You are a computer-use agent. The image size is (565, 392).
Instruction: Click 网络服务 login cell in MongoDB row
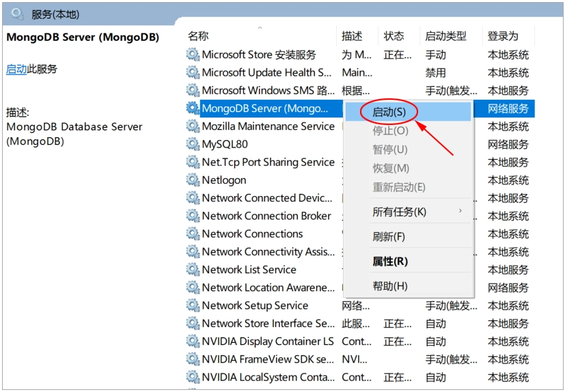(x=508, y=109)
